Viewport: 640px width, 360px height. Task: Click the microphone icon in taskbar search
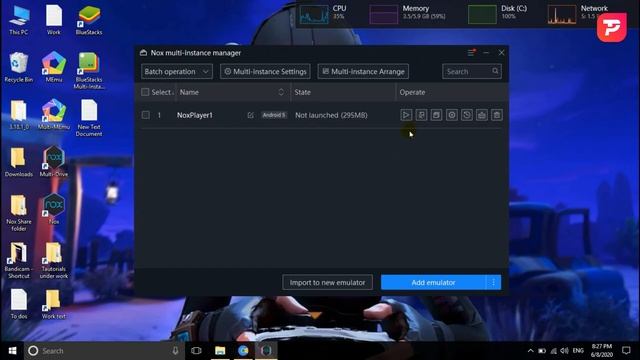click(175, 351)
